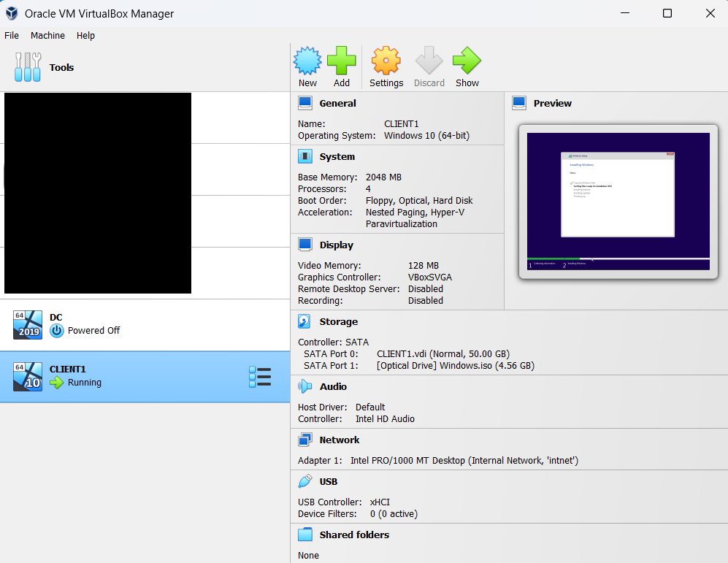This screenshot has width=728, height=563.
Task: Click the DC Powered Off status icon
Action: point(57,331)
